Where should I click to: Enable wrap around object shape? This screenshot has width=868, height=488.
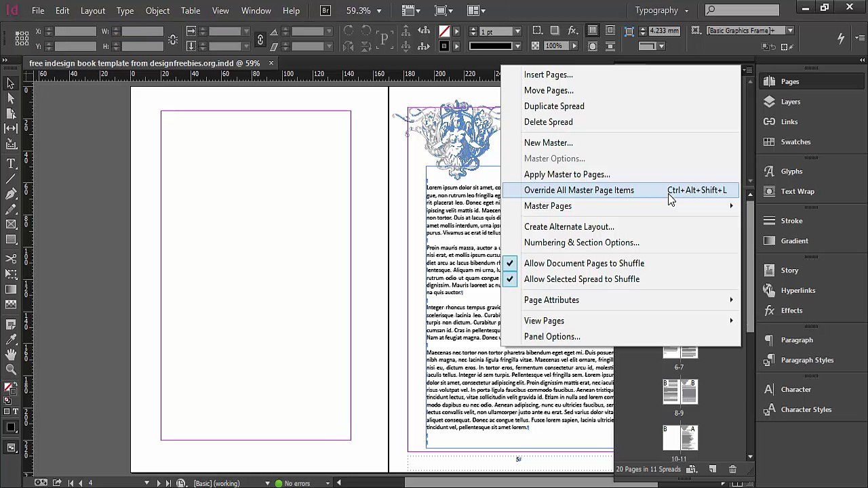[x=593, y=46]
